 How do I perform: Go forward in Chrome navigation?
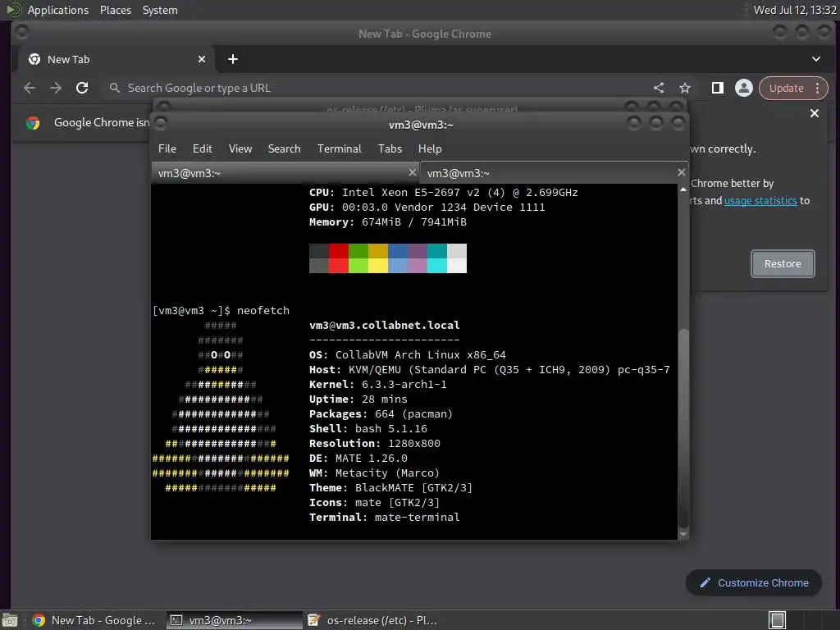click(x=56, y=88)
